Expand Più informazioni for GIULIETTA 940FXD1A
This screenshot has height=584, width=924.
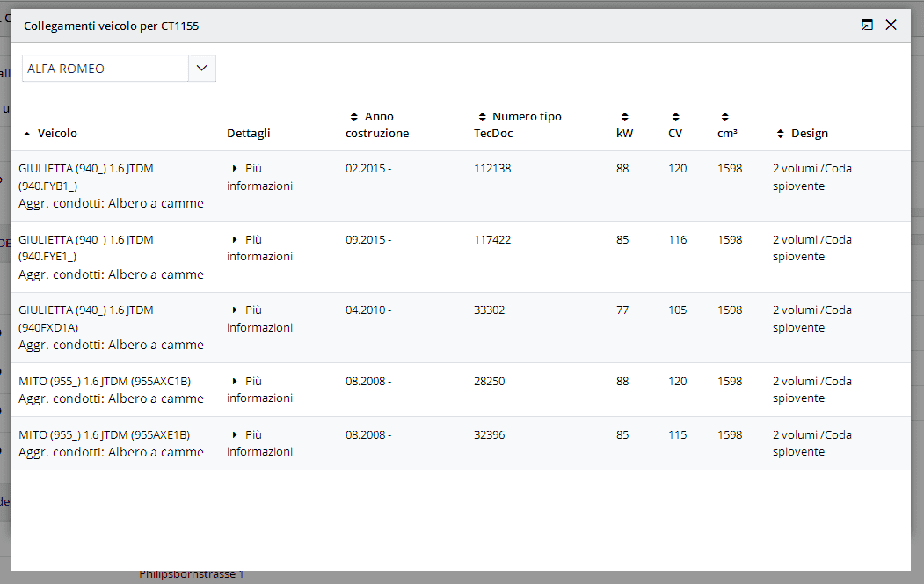click(x=260, y=318)
